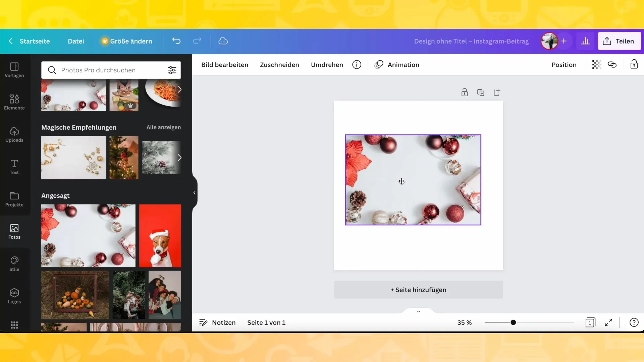Toggle the Umdrehen option

coord(327,64)
